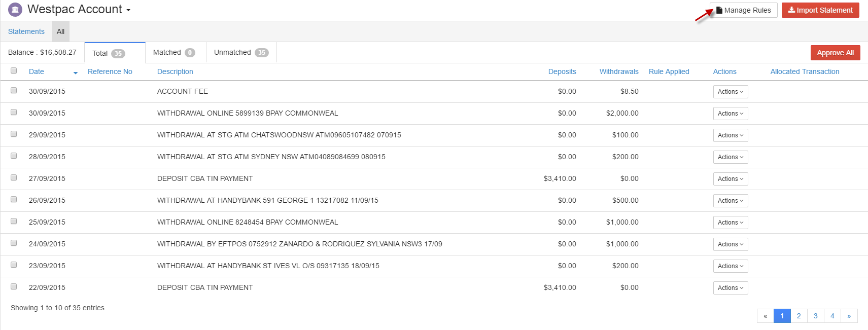
Task: Select pagination page 1
Action: [782, 316]
